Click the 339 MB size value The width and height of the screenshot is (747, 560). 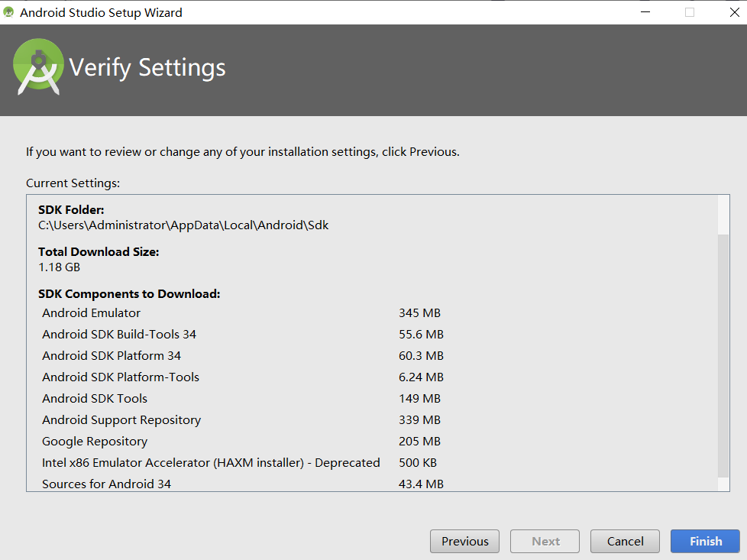point(420,420)
